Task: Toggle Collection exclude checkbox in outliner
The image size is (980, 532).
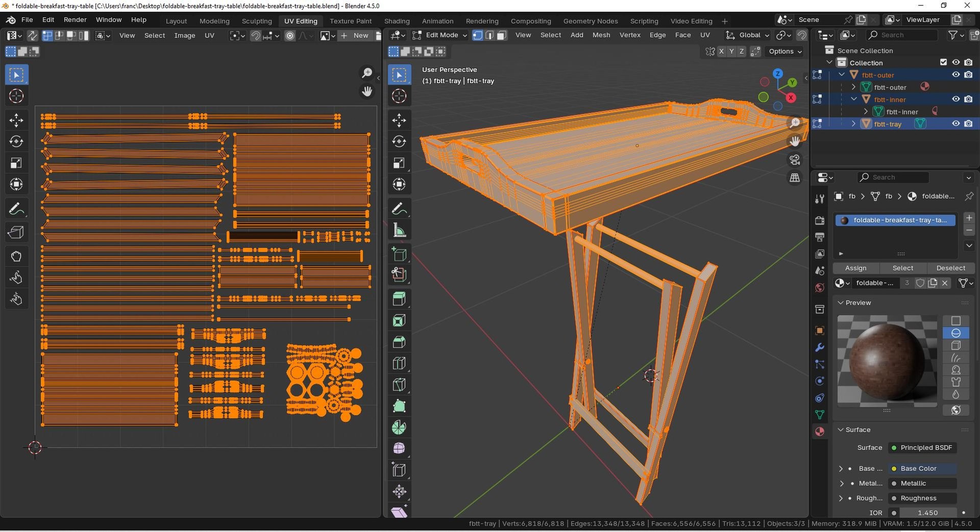Action: pos(944,62)
